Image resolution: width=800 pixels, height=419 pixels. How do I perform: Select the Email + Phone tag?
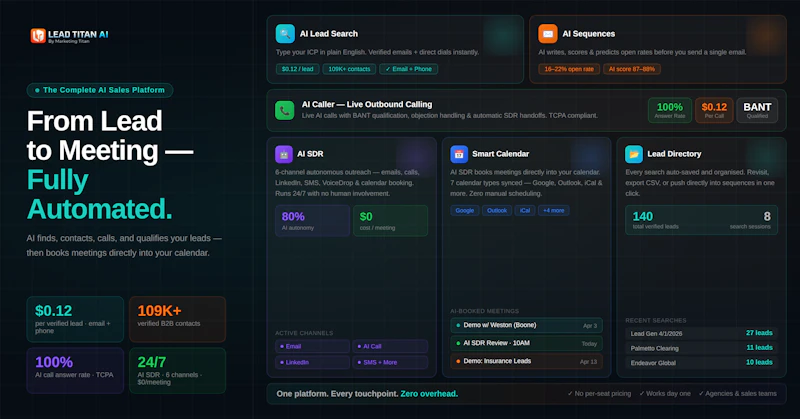[x=408, y=69]
